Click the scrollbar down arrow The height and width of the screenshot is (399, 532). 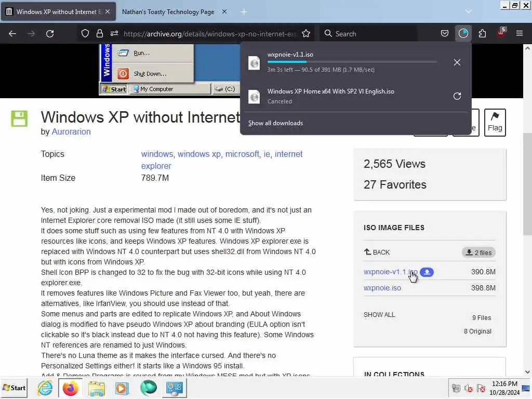pyautogui.click(x=527, y=372)
